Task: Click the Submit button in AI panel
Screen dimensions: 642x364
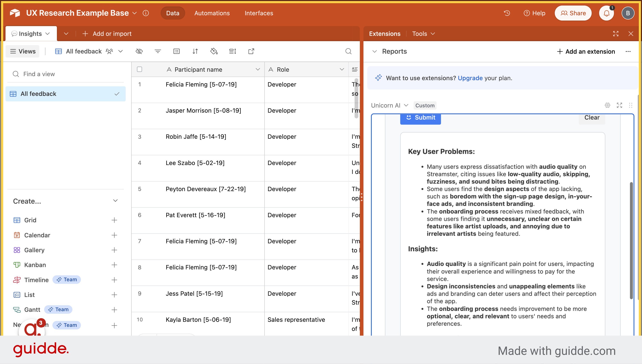Action: 421,118
